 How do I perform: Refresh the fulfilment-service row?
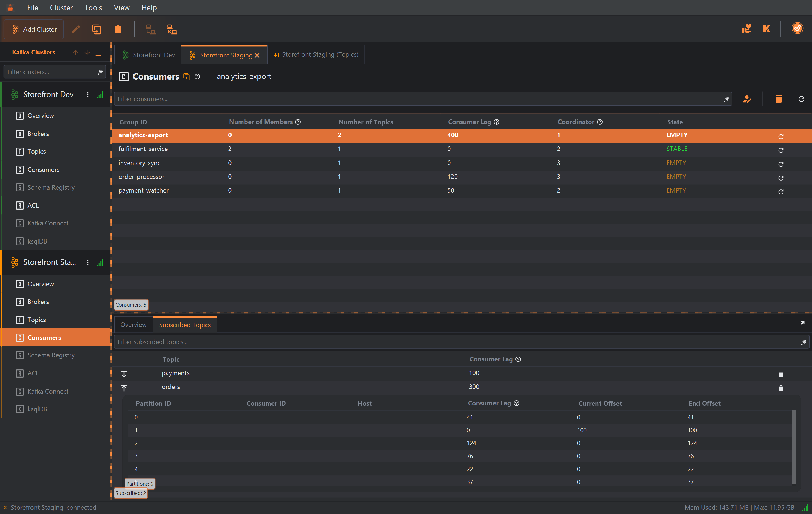pyautogui.click(x=781, y=150)
